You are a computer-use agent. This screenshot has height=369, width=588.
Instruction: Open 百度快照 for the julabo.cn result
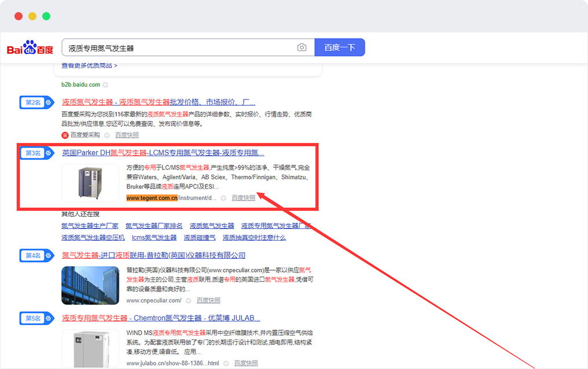pyautogui.click(x=246, y=363)
